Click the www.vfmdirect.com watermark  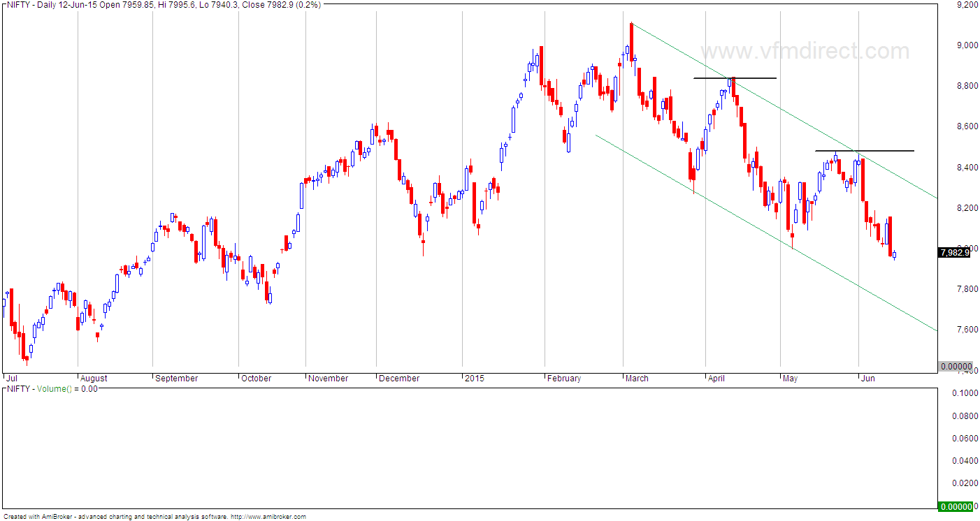coord(802,50)
